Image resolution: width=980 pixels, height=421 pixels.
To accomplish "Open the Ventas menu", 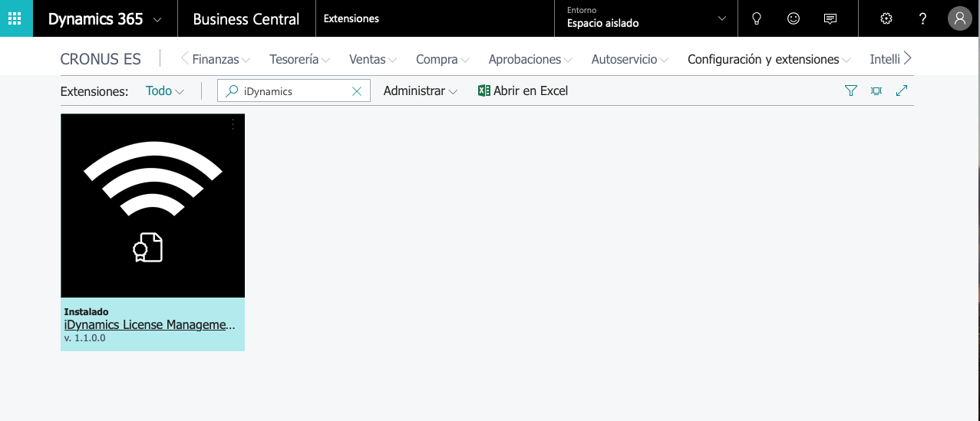I will click(x=373, y=59).
